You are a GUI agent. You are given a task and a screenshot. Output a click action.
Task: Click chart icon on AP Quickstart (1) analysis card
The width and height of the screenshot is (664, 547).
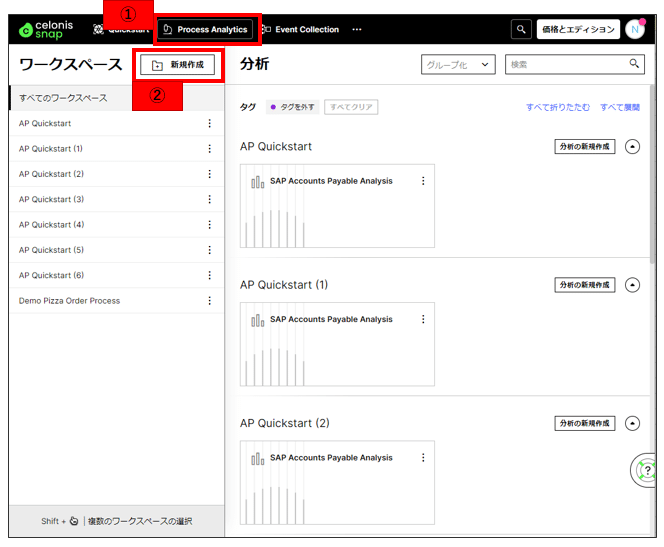pos(257,320)
